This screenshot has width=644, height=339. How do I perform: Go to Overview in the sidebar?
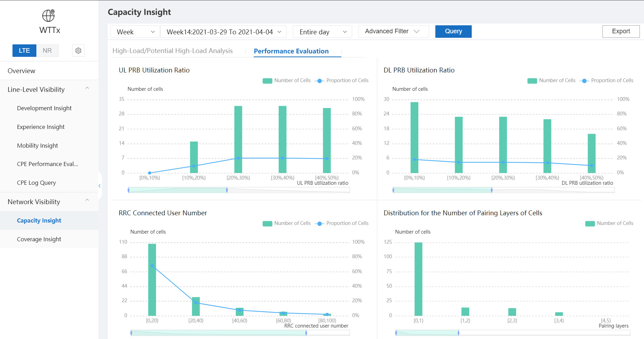49,71
